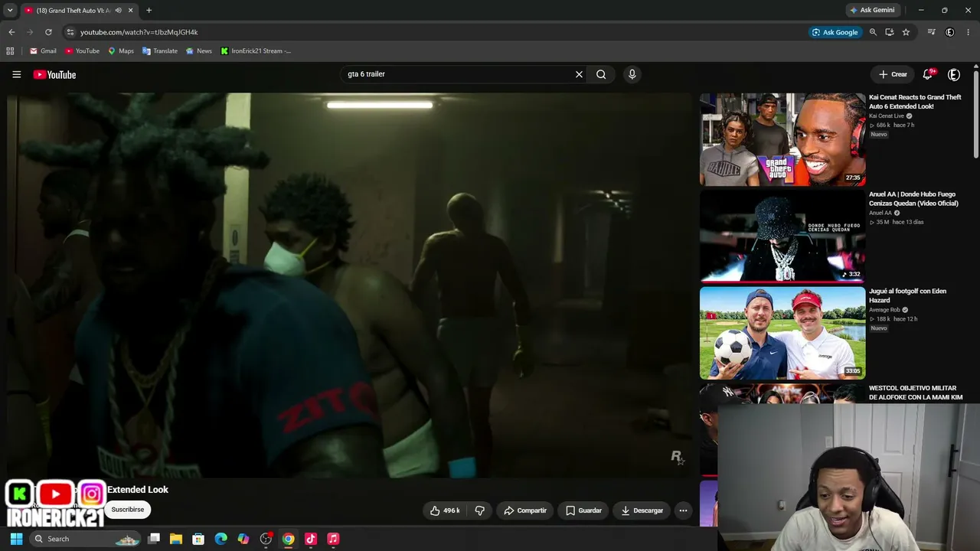The image size is (980, 551).
Task: Click Ask Google in address bar
Action: (835, 32)
